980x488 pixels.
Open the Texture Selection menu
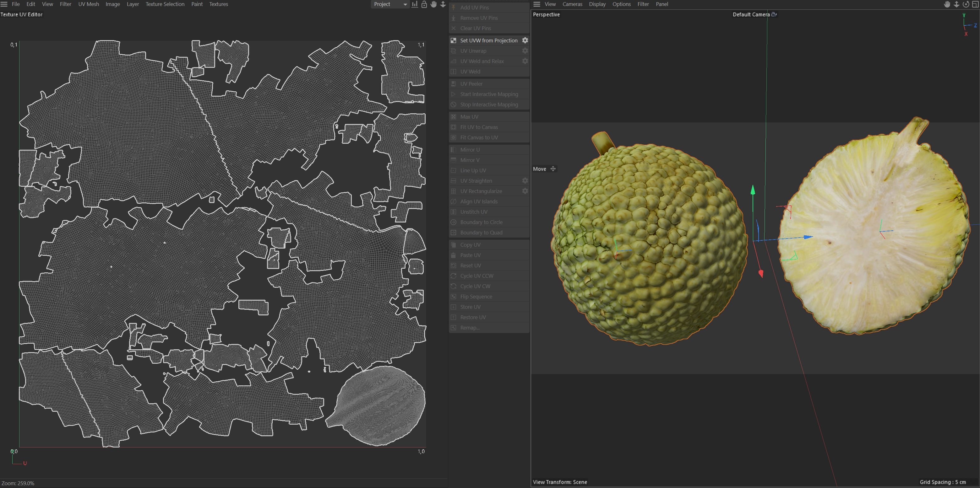point(165,4)
